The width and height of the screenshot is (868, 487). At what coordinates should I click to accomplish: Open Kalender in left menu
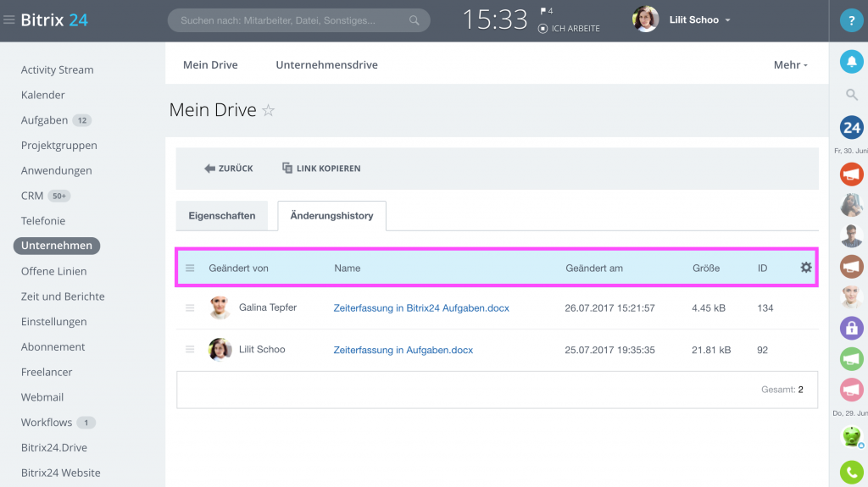tap(43, 95)
